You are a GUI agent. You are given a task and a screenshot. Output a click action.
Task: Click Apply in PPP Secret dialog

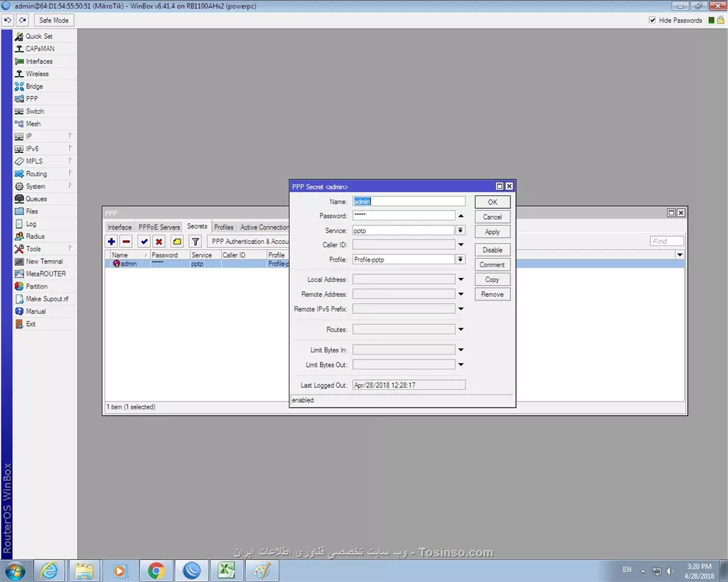tap(493, 232)
